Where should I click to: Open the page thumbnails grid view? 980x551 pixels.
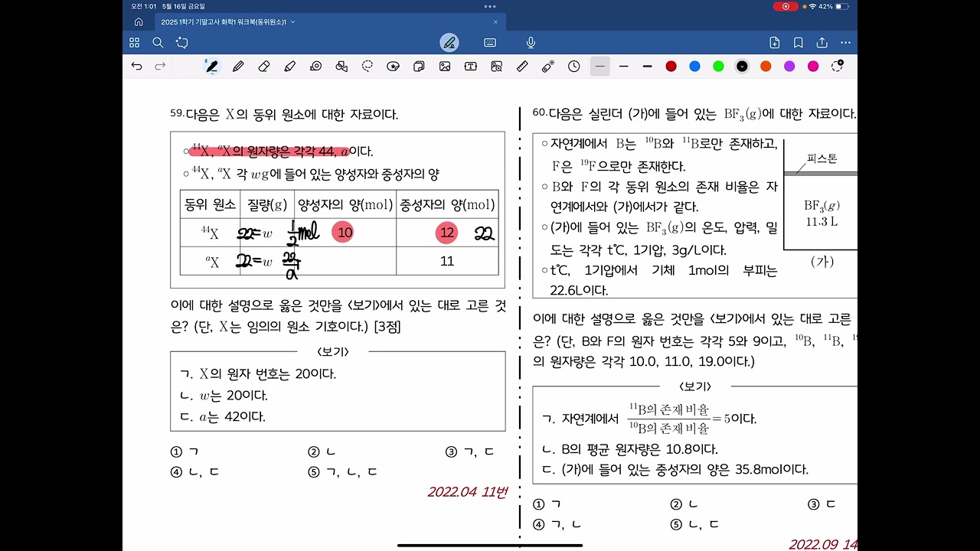tap(135, 43)
